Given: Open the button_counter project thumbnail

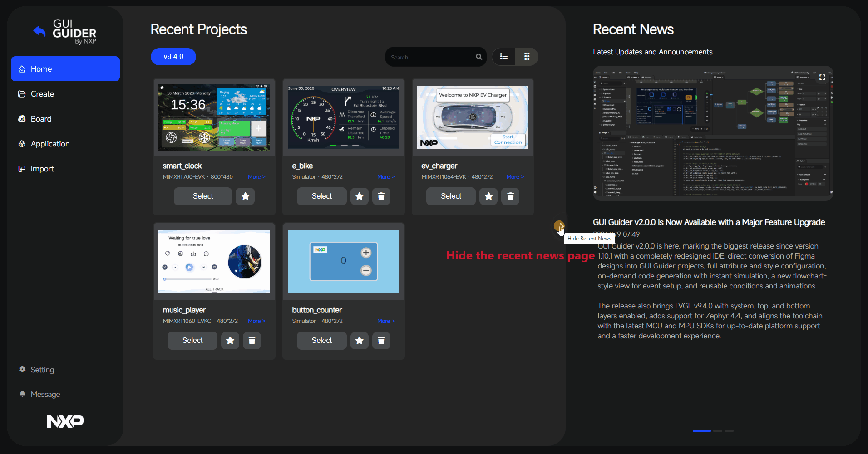Looking at the screenshot, I should [x=344, y=261].
